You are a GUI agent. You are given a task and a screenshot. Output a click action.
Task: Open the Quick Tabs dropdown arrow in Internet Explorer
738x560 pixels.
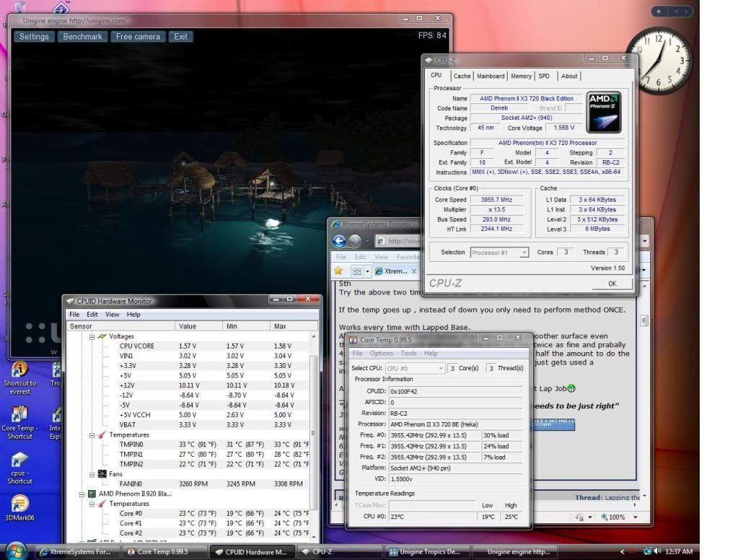[x=368, y=271]
